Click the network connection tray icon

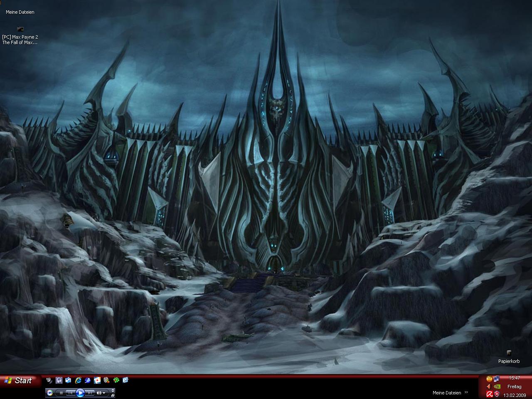click(x=497, y=379)
